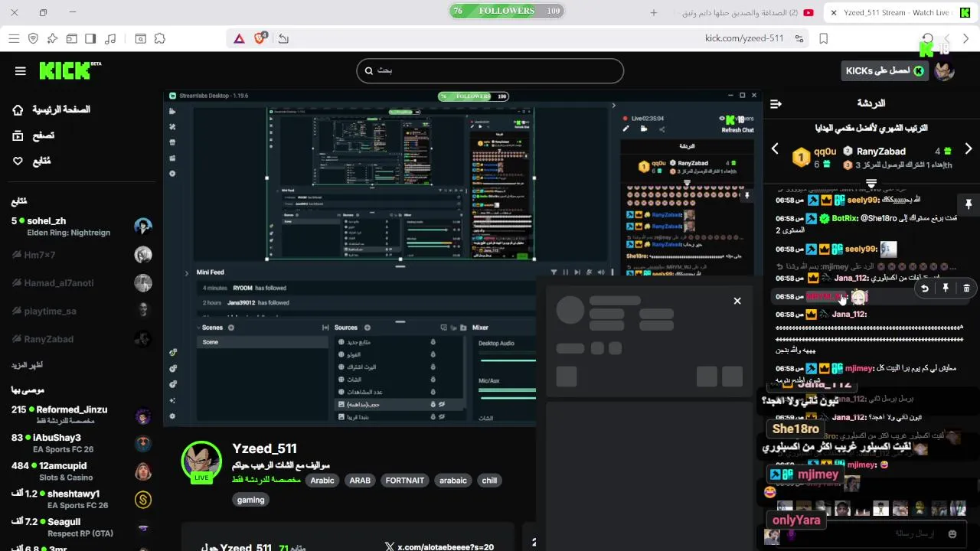Click the FORTNAIT tag
980x551 pixels.
pyautogui.click(x=405, y=481)
